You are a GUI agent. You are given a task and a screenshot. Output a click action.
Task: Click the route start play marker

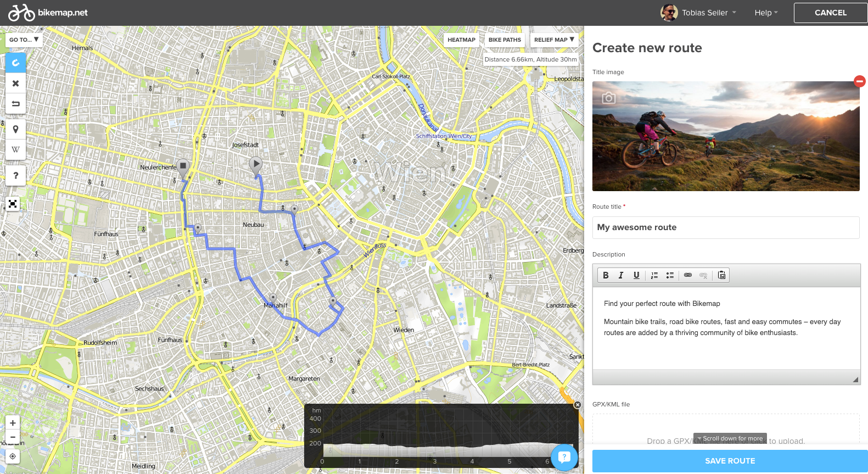tap(255, 166)
